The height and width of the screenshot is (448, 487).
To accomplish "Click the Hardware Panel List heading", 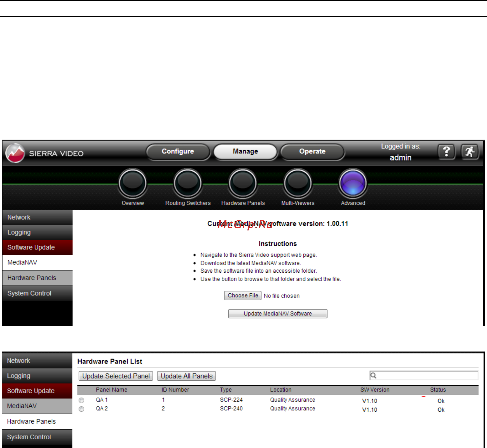I will pyautogui.click(x=110, y=362).
